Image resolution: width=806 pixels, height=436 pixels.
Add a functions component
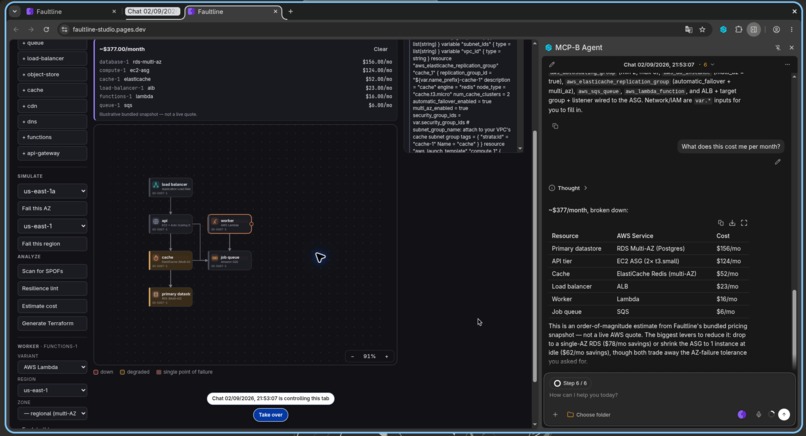(x=52, y=137)
